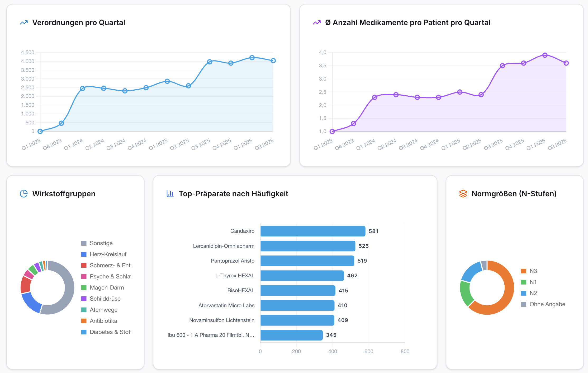The height and width of the screenshot is (373, 588).
Task: Toggle the Magen-Darm legend entry
Action: click(102, 287)
